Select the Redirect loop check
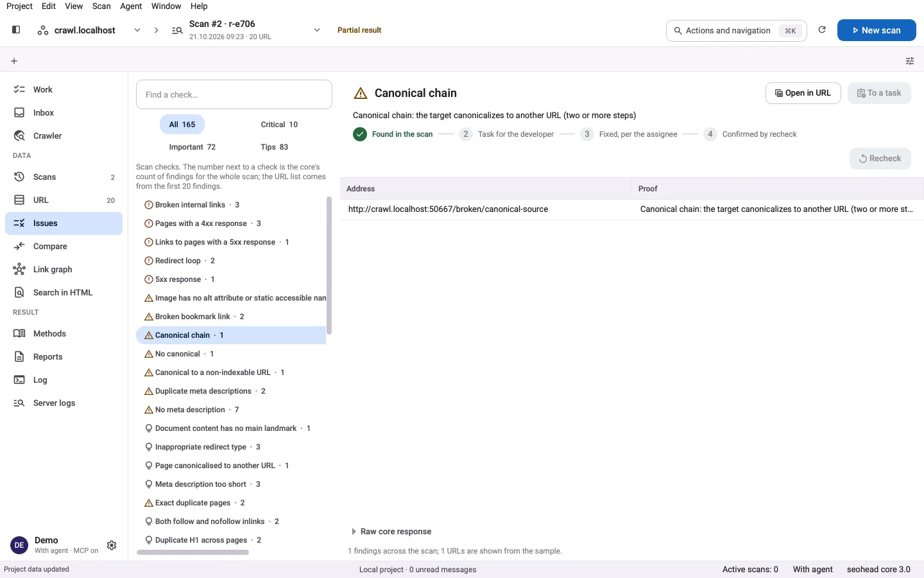The height and width of the screenshot is (578, 924). 231,261
